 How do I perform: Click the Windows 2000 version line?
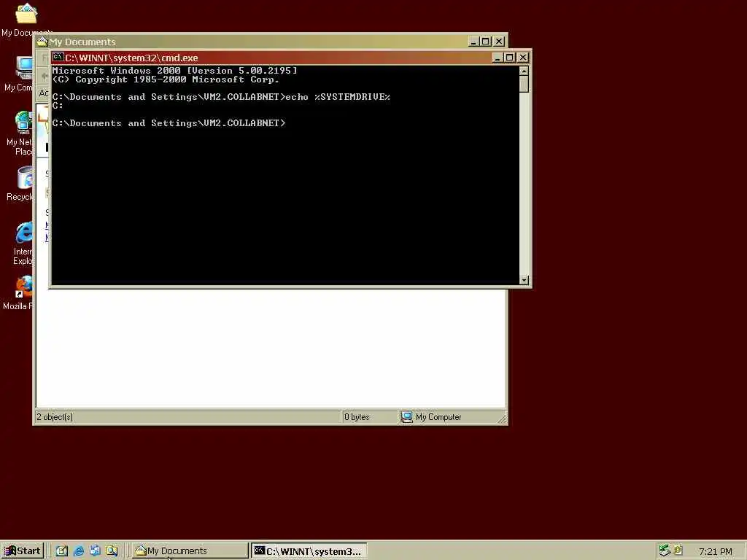(175, 71)
